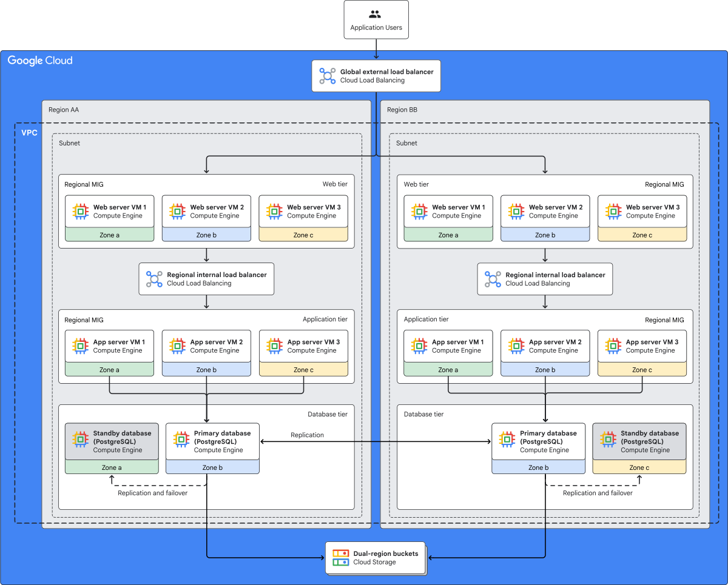Click the 'Subnet' label inside Region AA
Image resolution: width=728 pixels, height=585 pixels.
69,144
